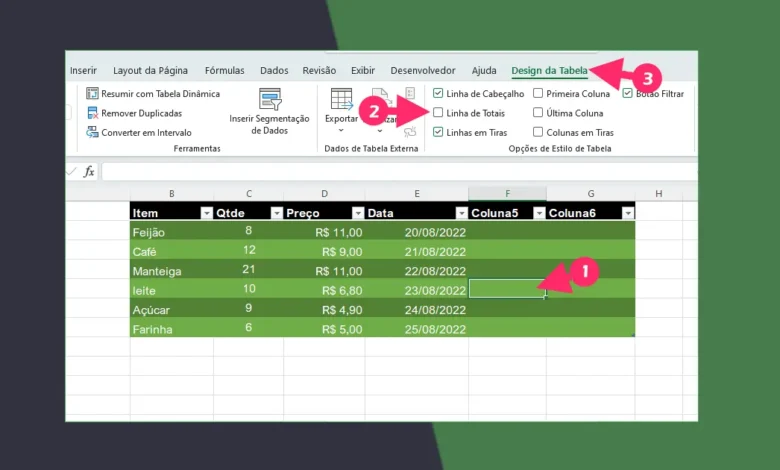Toggle the Botão Filtrar checkbox
This screenshot has height=470, width=780.
[627, 93]
